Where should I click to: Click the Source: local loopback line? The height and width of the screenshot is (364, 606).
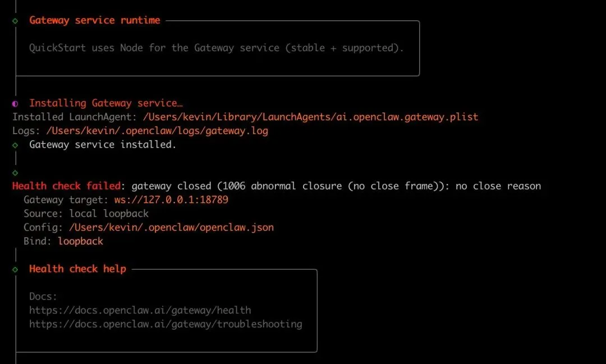tap(86, 214)
